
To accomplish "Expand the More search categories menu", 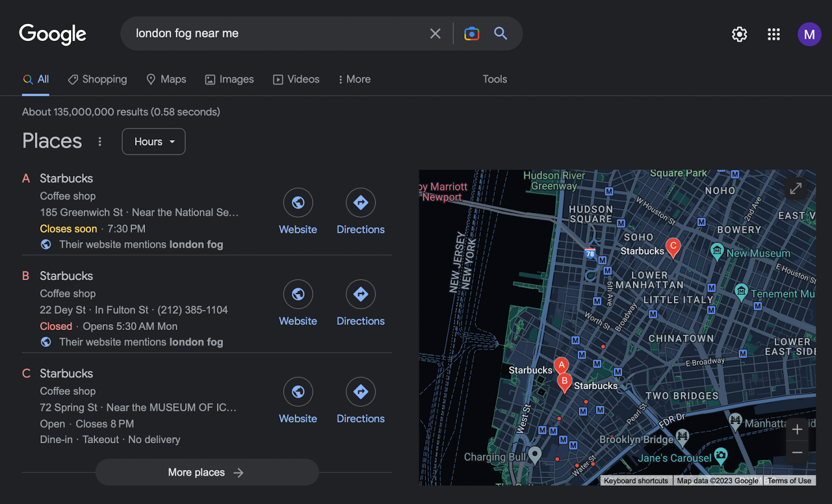I will 354,79.
